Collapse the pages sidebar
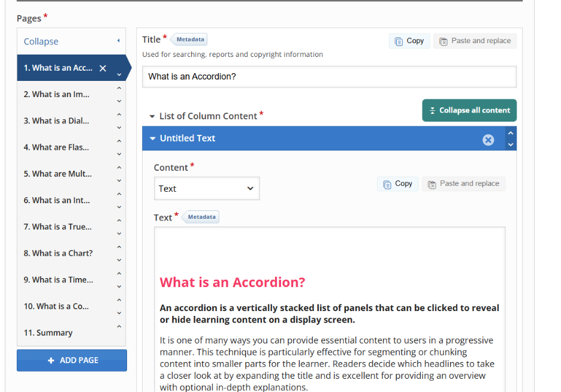Image resolution: width=561 pixels, height=392 pixels. click(71, 41)
